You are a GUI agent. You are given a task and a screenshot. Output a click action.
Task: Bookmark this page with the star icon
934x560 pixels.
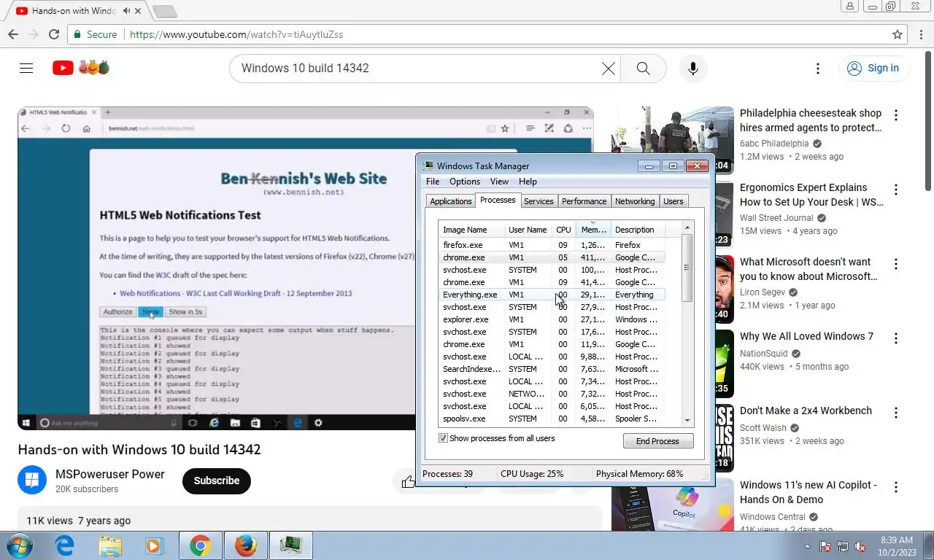pos(898,34)
